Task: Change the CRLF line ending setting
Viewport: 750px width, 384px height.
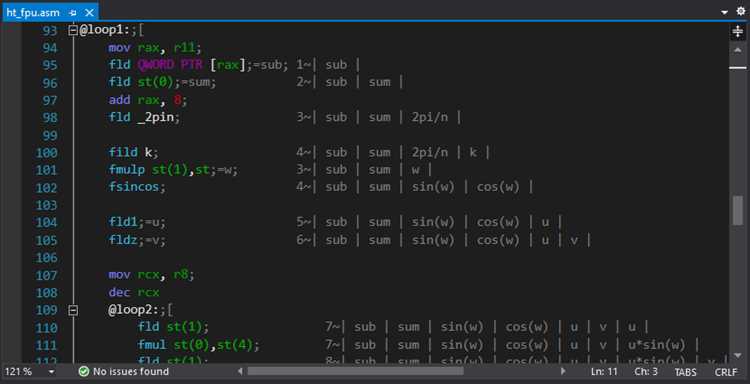Action: 726,372
